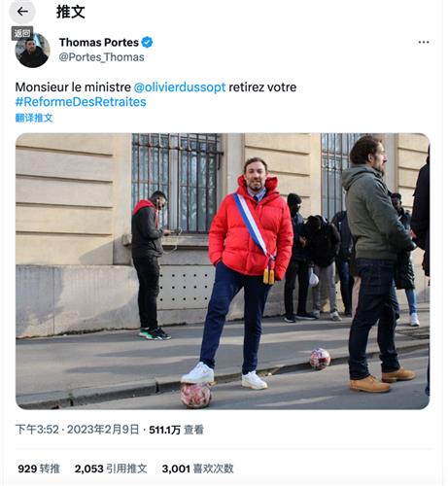Click the Thomas Portes display name
This screenshot has height=486, width=448.
pyautogui.click(x=99, y=43)
